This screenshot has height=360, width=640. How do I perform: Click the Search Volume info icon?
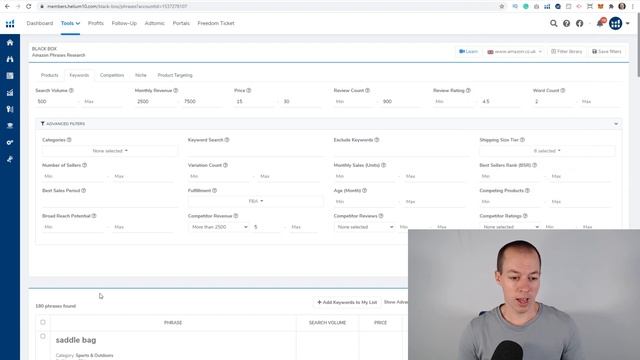coord(71,90)
